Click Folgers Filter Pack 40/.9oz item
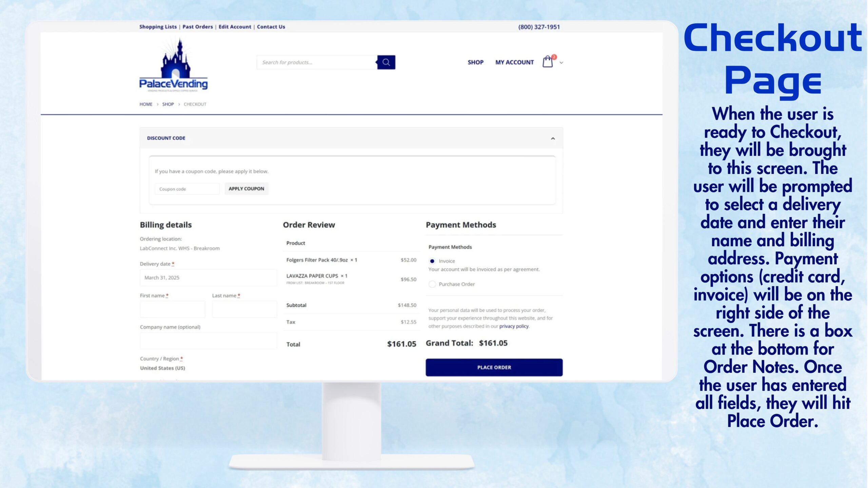The image size is (868, 488). point(317,260)
